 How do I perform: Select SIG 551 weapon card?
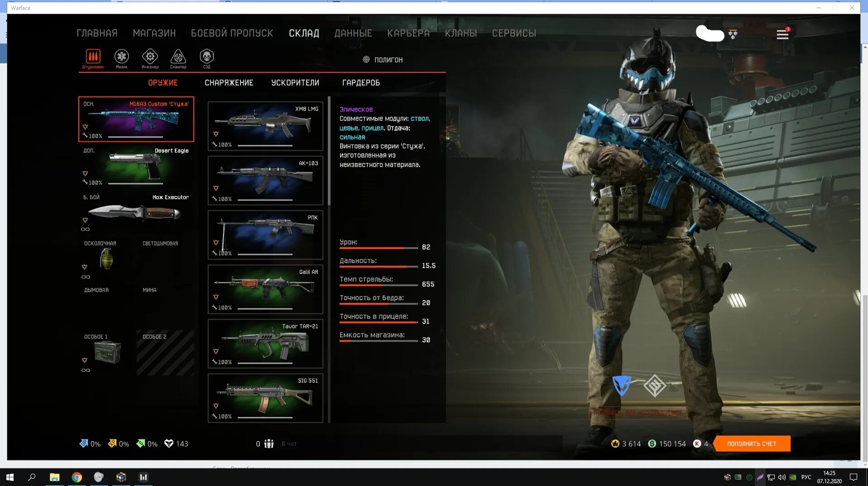265,398
